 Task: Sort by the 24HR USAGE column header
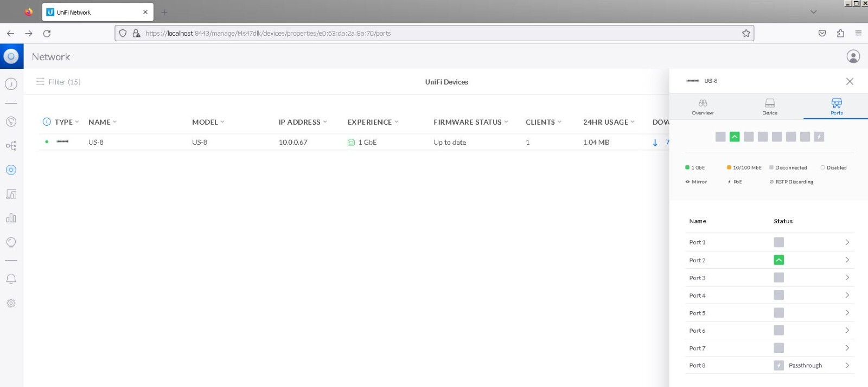609,122
